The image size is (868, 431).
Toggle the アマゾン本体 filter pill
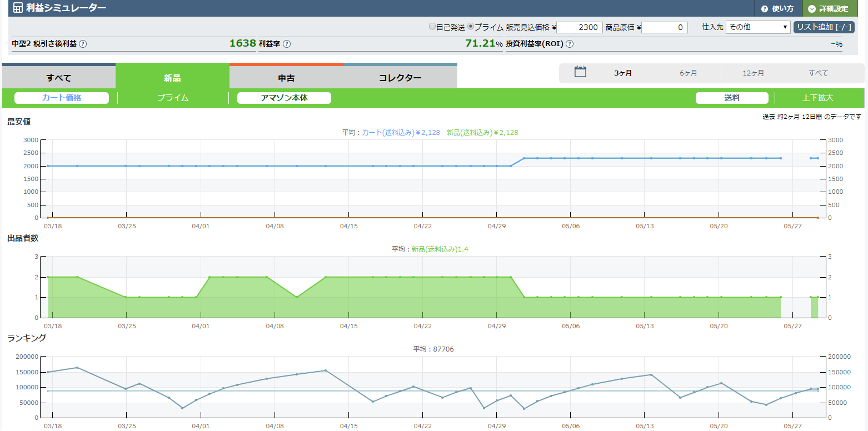284,98
